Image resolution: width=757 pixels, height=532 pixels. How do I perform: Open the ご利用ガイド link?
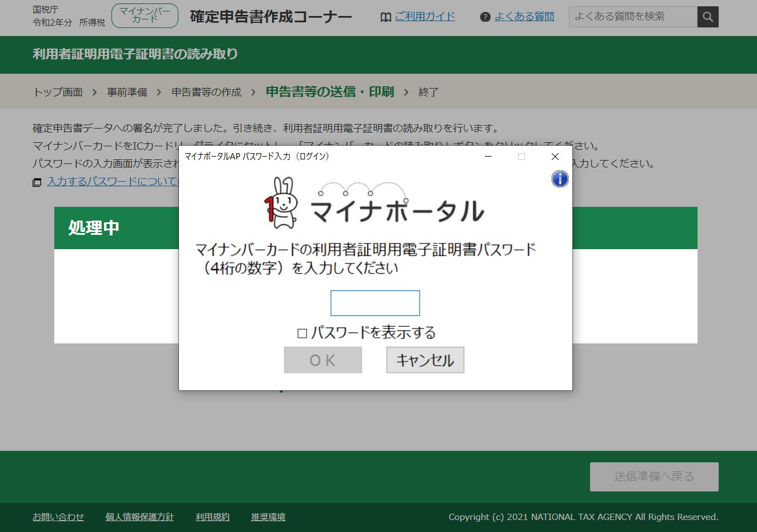pos(425,17)
